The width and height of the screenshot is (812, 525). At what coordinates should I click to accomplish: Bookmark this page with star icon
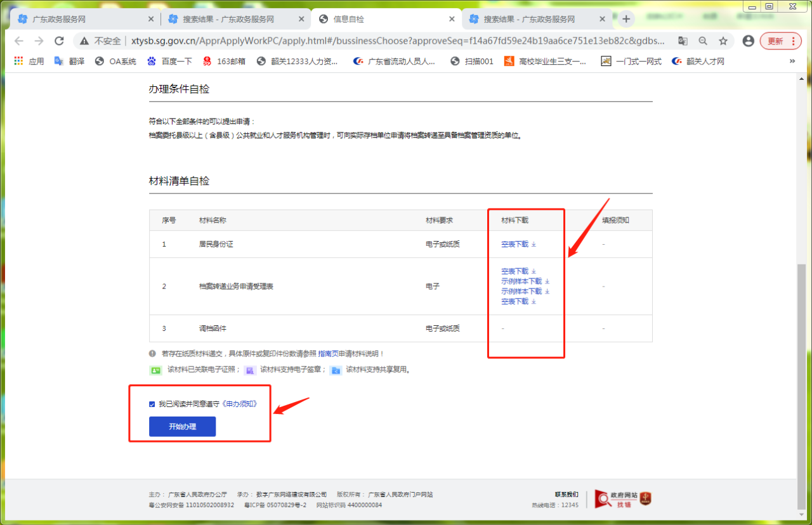tap(723, 41)
